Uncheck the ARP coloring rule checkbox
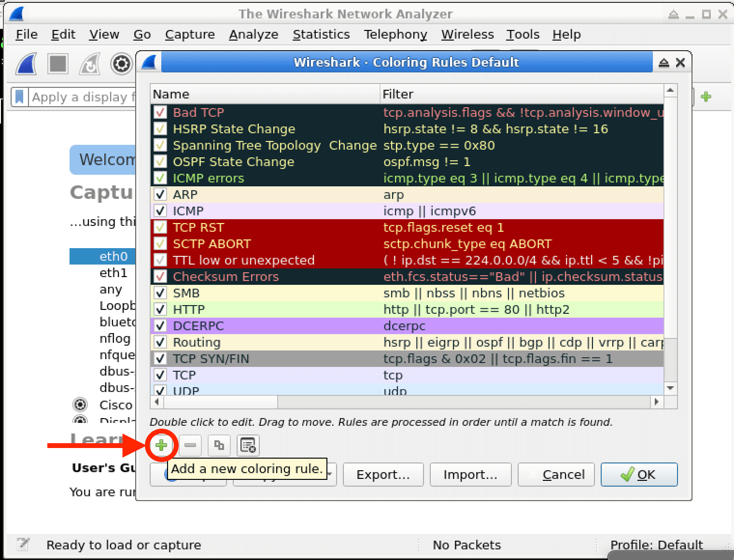 coord(160,195)
